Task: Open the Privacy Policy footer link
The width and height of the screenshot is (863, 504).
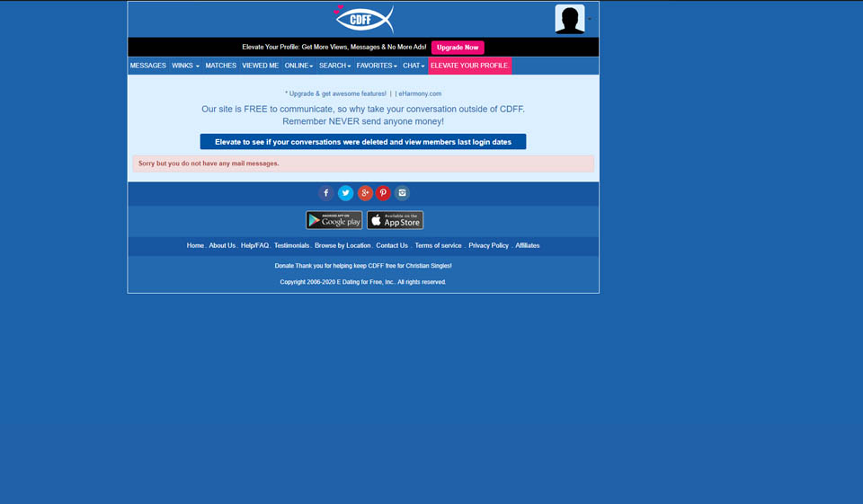Action: 488,245
